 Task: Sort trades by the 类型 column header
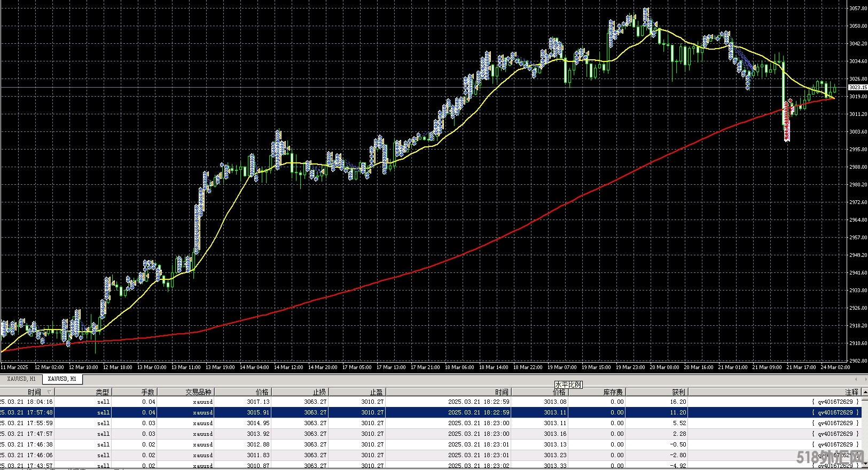click(101, 392)
